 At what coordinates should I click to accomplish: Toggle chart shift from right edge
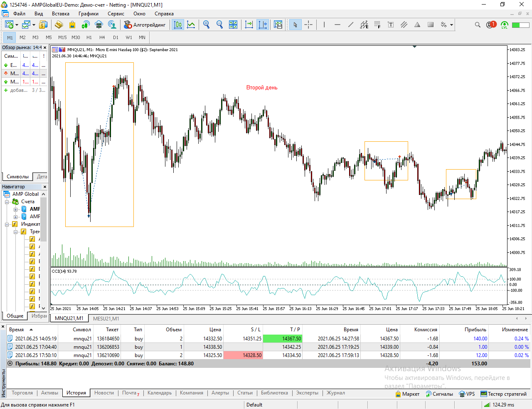(263, 25)
